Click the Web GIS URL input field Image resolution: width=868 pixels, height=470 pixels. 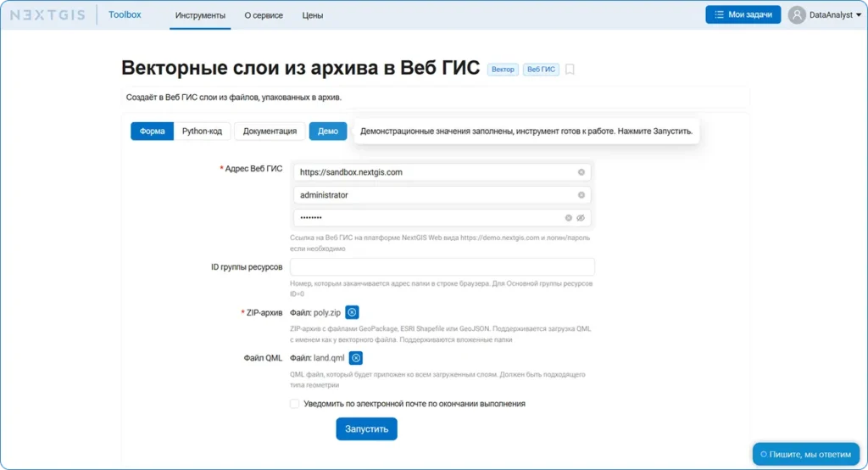(442, 172)
